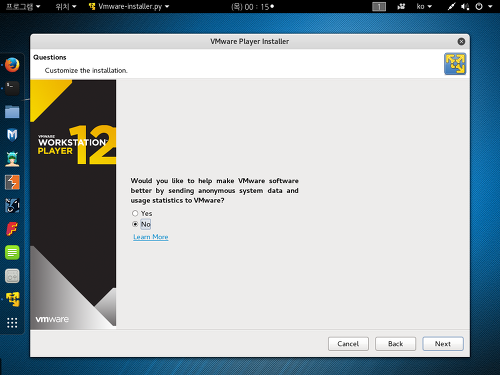The height and width of the screenshot is (375, 500).
Task: Select the Yes radio button
Action: pos(135,213)
